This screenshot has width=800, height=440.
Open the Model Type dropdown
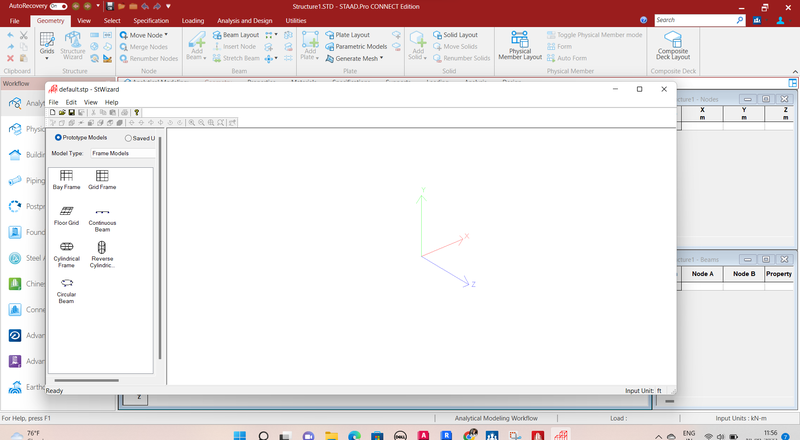coord(123,153)
